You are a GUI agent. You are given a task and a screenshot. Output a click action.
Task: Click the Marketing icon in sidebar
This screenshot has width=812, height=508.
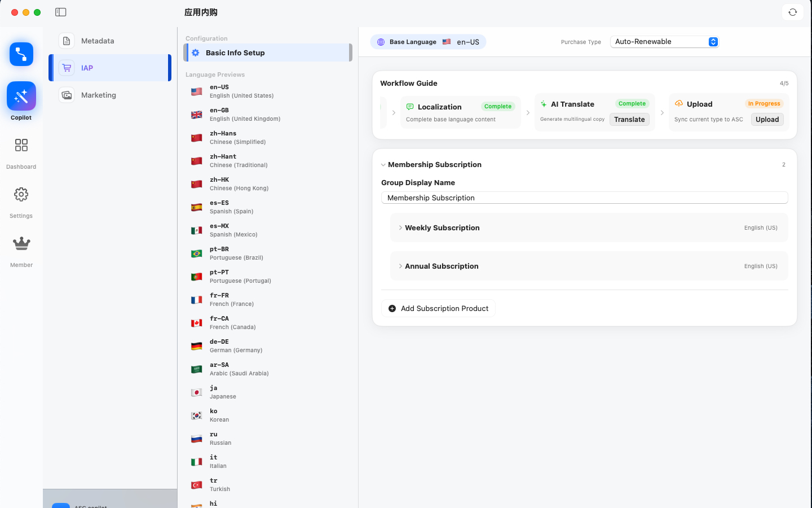(x=67, y=95)
